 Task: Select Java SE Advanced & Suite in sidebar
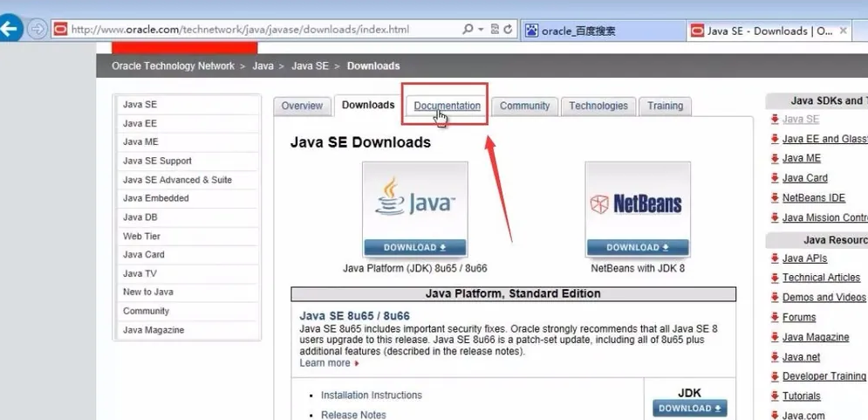[177, 180]
